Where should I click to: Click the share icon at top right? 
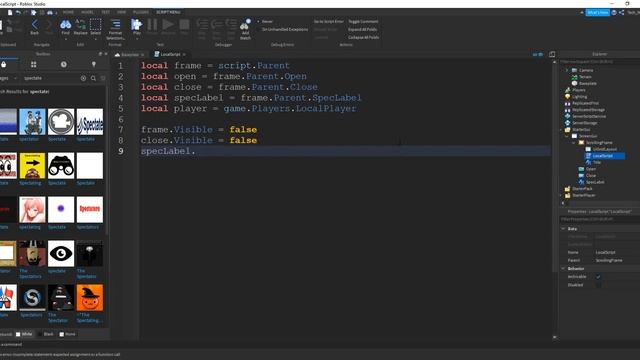point(621,13)
